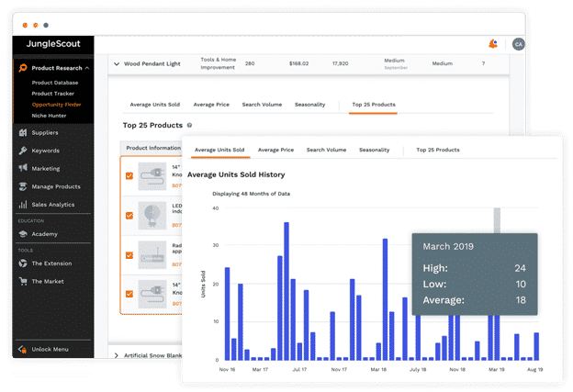
Task: Switch to back panel Seasonality tab
Action: pos(309,105)
